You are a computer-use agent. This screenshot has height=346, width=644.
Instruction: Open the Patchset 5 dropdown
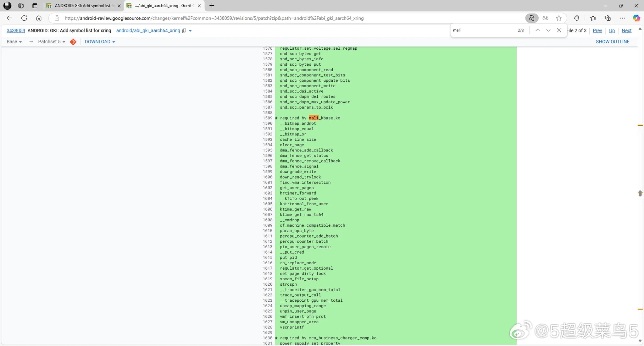pos(52,41)
